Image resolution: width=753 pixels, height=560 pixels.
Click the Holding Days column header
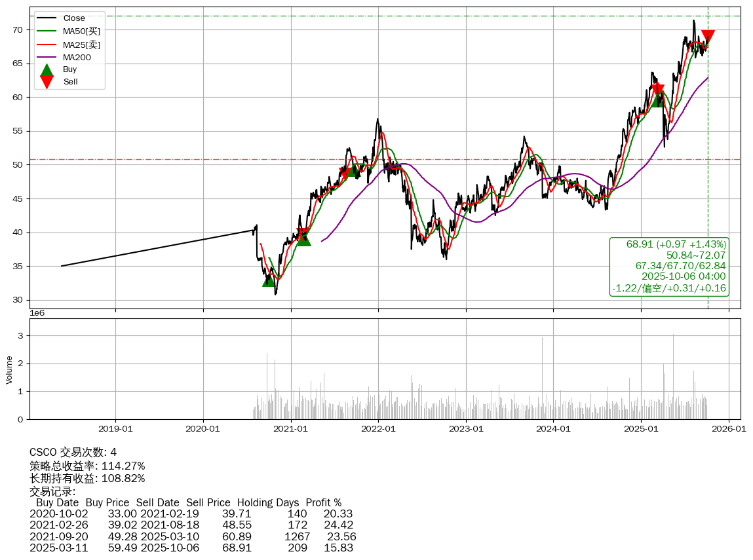[x=267, y=502]
